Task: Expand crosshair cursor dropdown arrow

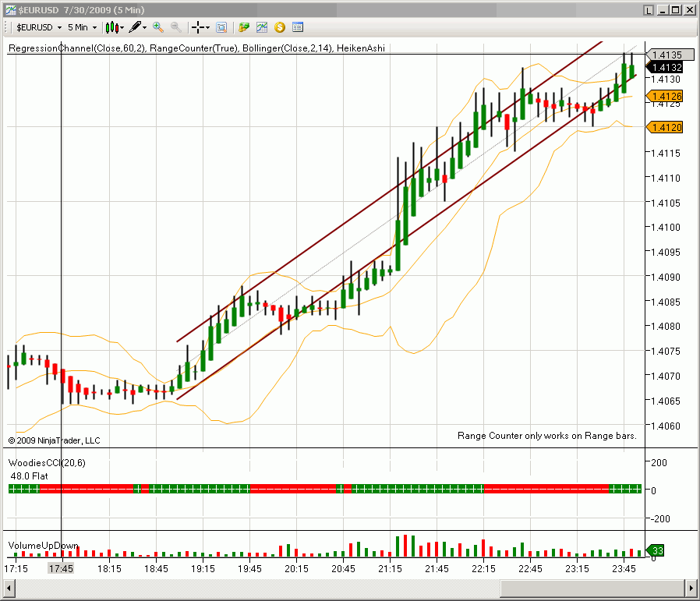Action: pos(207,28)
